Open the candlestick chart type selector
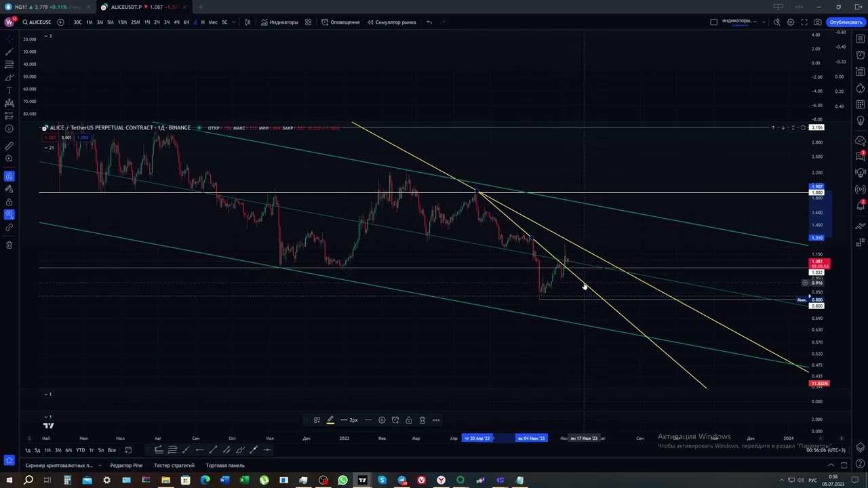Image resolution: width=868 pixels, height=488 pixels. point(248,22)
